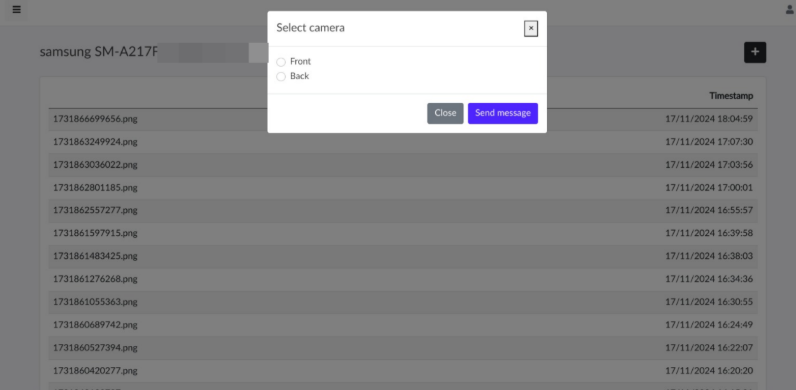This screenshot has height=390, width=796.
Task: Select the Back camera radio button
Action: coord(281,77)
